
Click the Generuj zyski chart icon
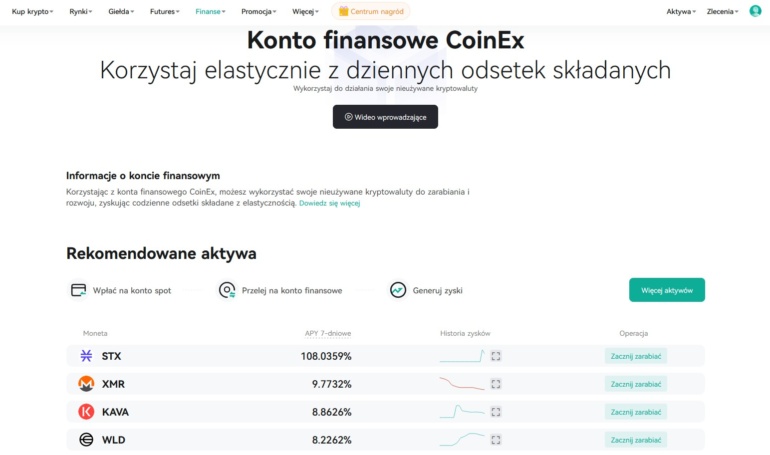click(x=398, y=290)
